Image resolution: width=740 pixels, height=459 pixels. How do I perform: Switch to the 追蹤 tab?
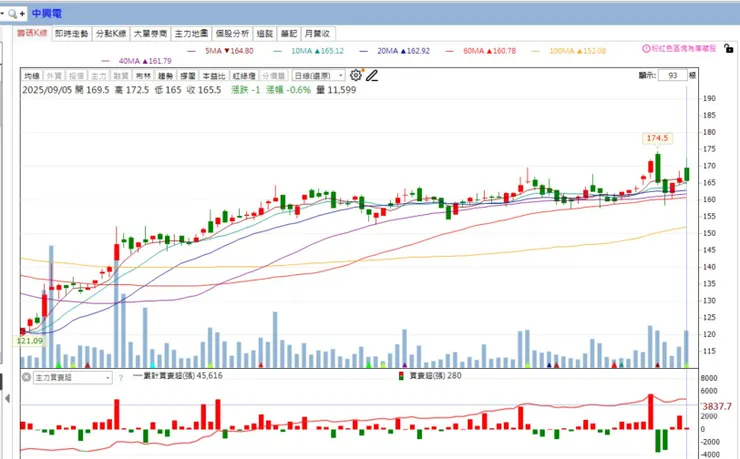click(265, 33)
